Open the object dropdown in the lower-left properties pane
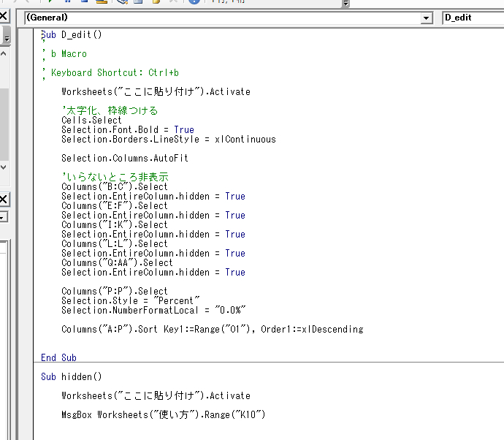 point(3,217)
